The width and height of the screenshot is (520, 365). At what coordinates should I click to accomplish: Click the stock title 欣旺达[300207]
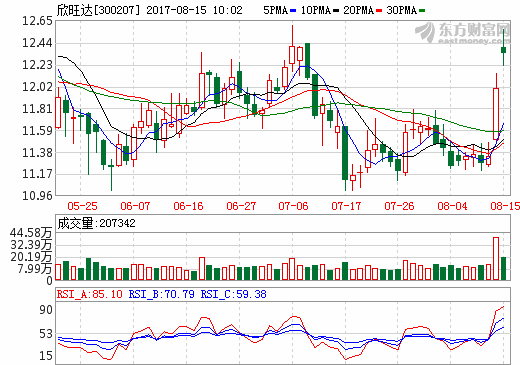pyautogui.click(x=98, y=10)
